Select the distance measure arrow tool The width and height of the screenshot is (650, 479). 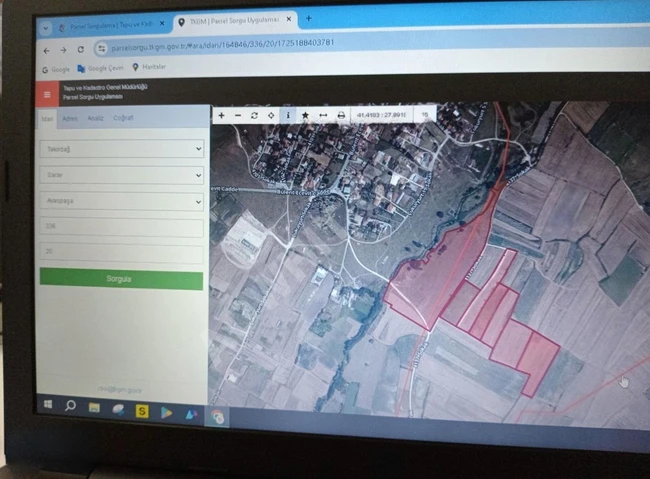click(x=323, y=115)
